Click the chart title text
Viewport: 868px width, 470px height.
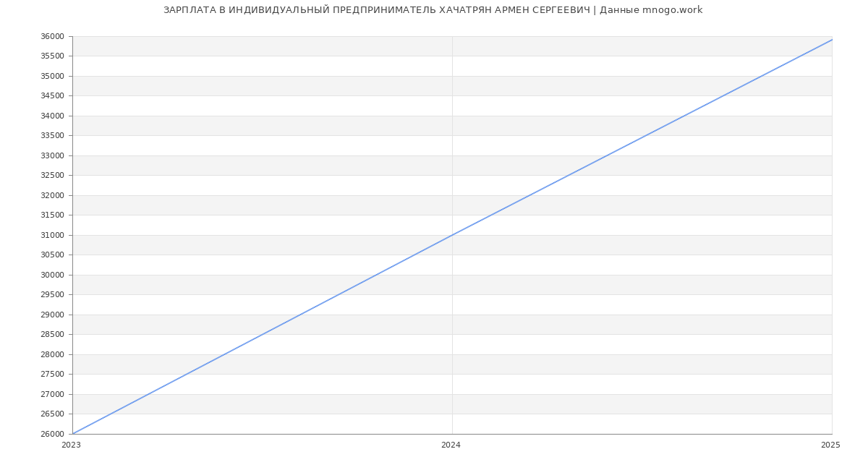(x=433, y=10)
